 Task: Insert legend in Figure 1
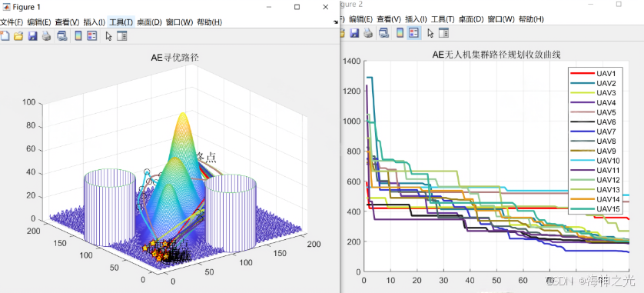92,36
